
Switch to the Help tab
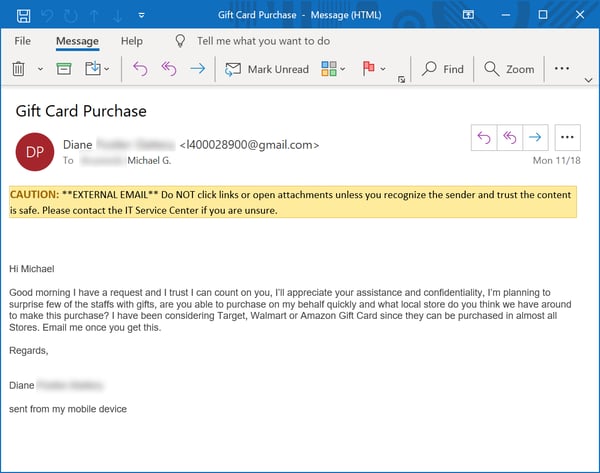coord(131,41)
